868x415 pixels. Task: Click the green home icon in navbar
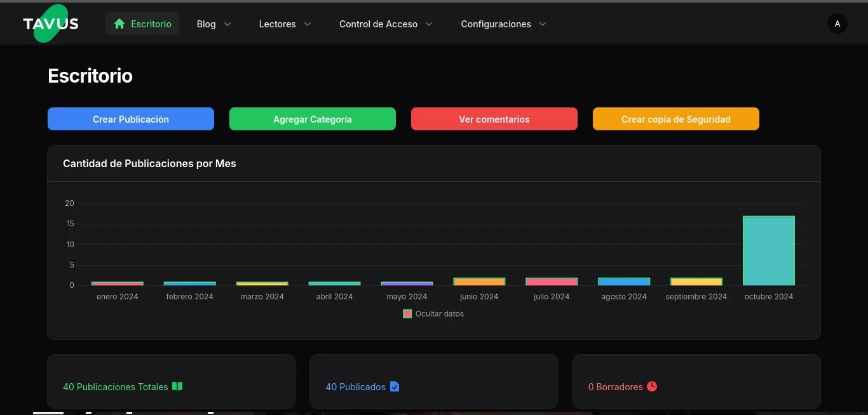coord(119,24)
